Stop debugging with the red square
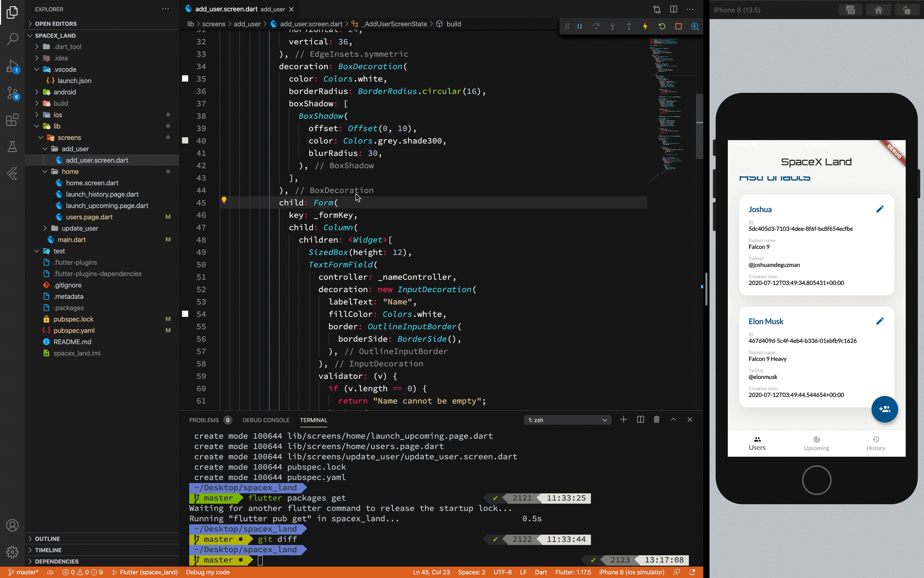Screen dimensions: 924x578 (679, 26)
